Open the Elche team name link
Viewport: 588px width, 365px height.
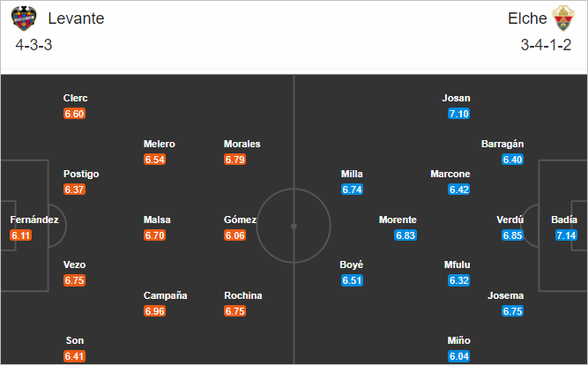[x=527, y=19]
